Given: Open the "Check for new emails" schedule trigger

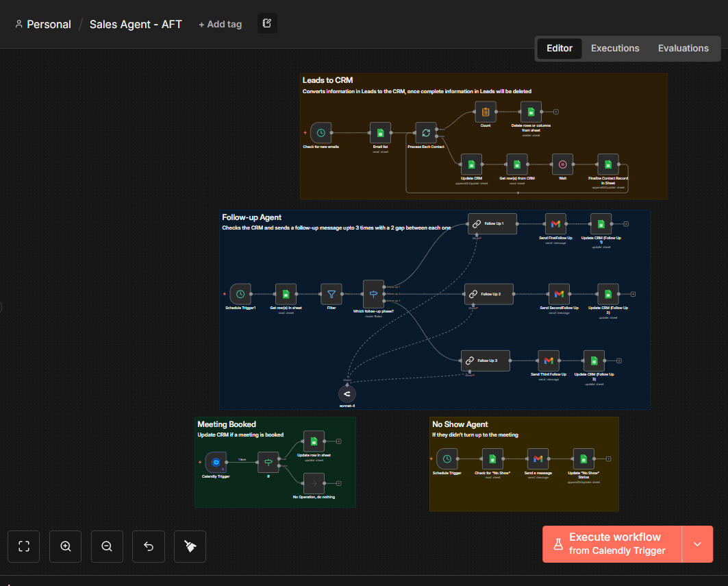Looking at the screenshot, I should [320, 132].
